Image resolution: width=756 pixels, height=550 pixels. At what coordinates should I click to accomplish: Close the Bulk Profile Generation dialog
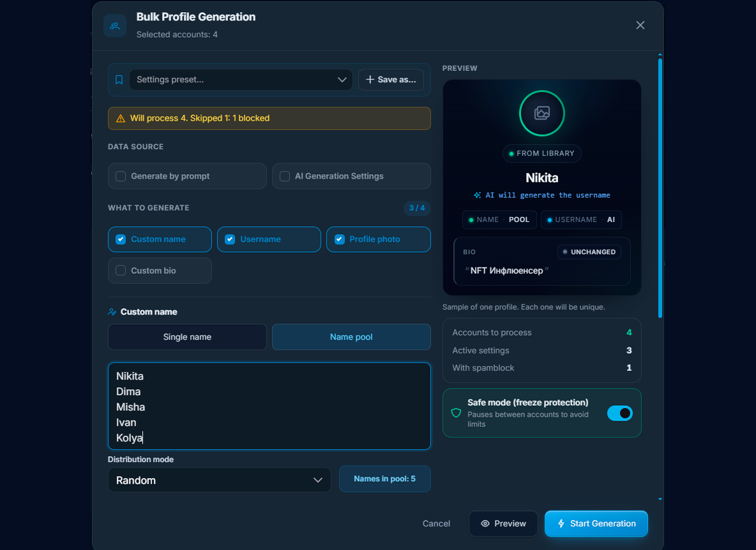pyautogui.click(x=640, y=25)
